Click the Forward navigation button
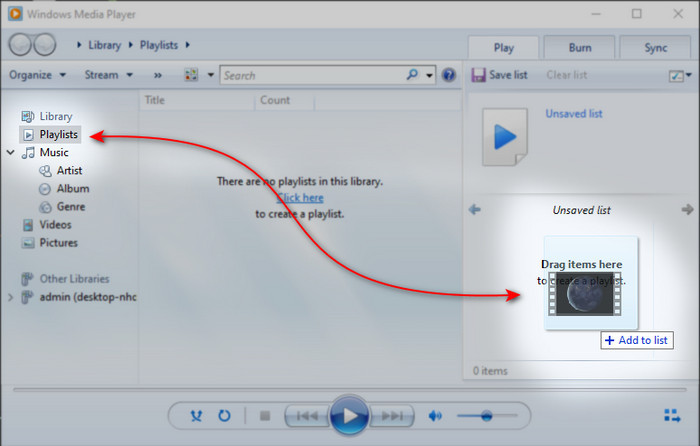700x446 pixels. pos(45,45)
